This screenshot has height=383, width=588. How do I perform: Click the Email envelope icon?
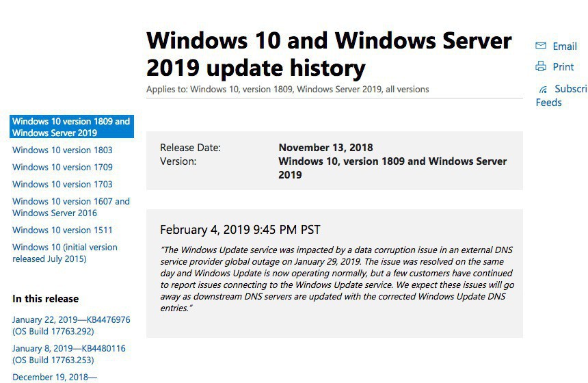(x=541, y=46)
